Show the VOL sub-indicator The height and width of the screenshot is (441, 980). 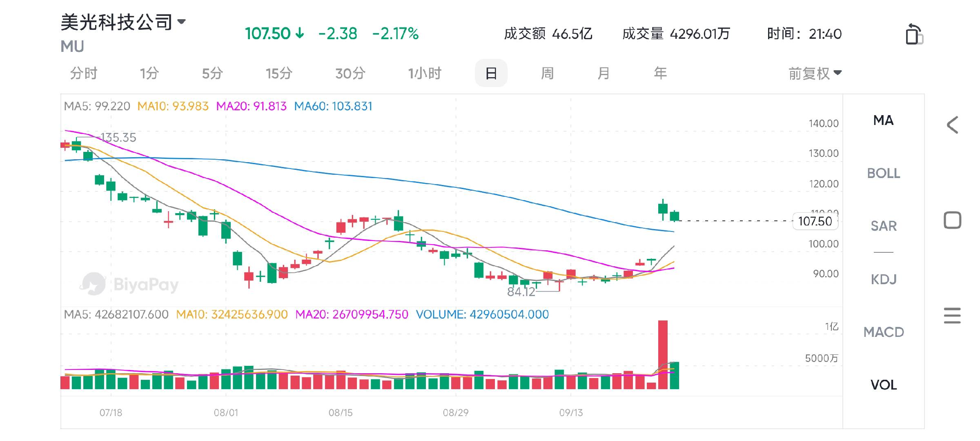pyautogui.click(x=883, y=385)
